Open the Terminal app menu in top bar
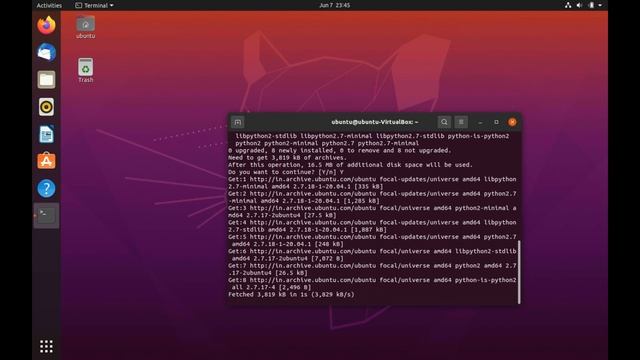This screenshot has height=360, width=640. [x=94, y=5]
